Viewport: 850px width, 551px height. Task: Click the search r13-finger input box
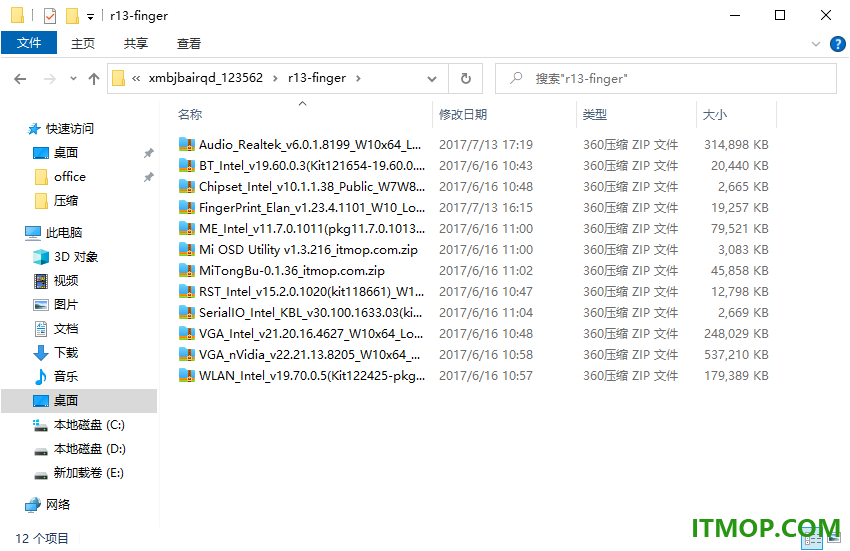coord(666,79)
